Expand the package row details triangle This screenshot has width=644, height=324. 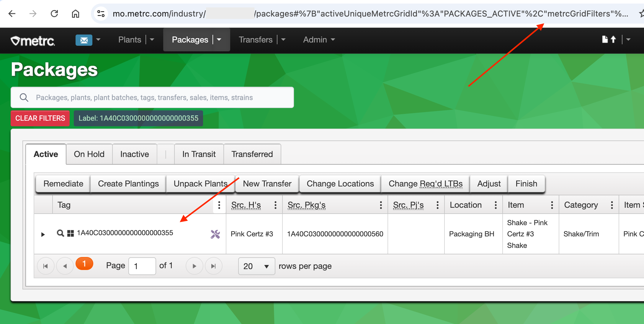[x=43, y=235]
